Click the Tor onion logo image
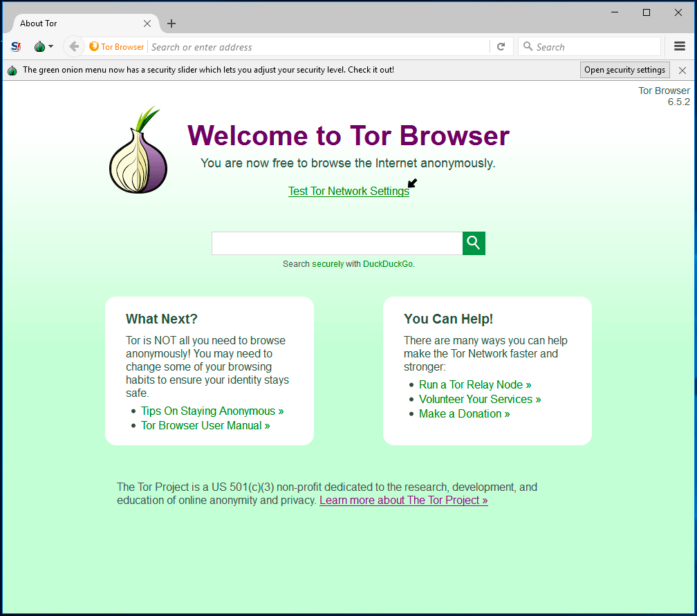 pyautogui.click(x=138, y=150)
